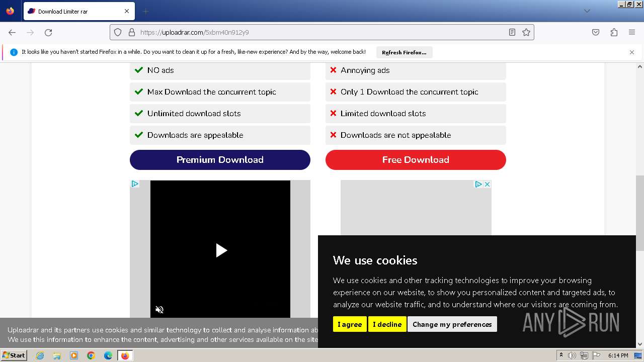Click the Premium Download button
The width and height of the screenshot is (644, 362).
220,160
